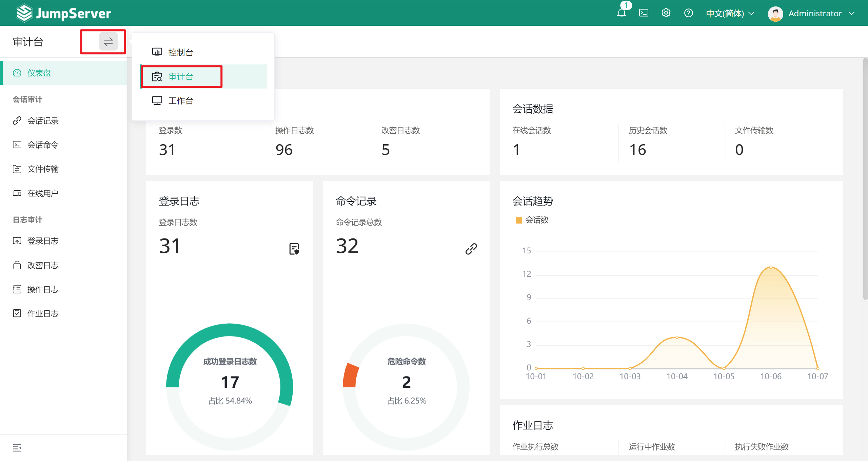Viewport: 868px width, 461px height.
Task: Click the 文件传输 file icon
Action: tap(17, 169)
